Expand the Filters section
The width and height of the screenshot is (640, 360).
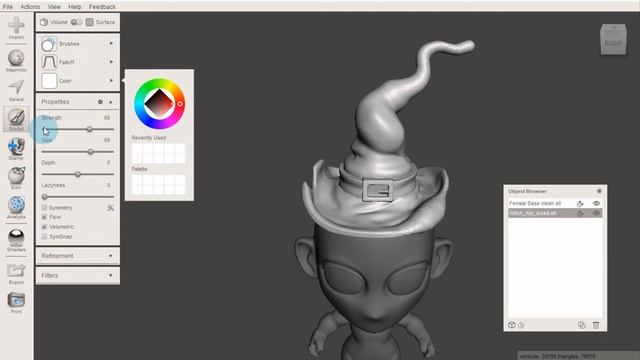[78, 276]
